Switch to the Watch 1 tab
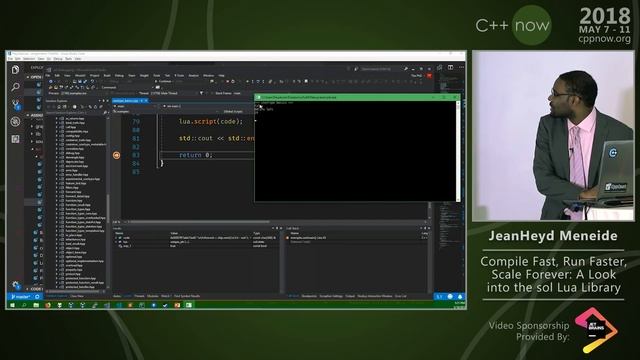The image size is (640, 360). pyautogui.click(x=165, y=296)
